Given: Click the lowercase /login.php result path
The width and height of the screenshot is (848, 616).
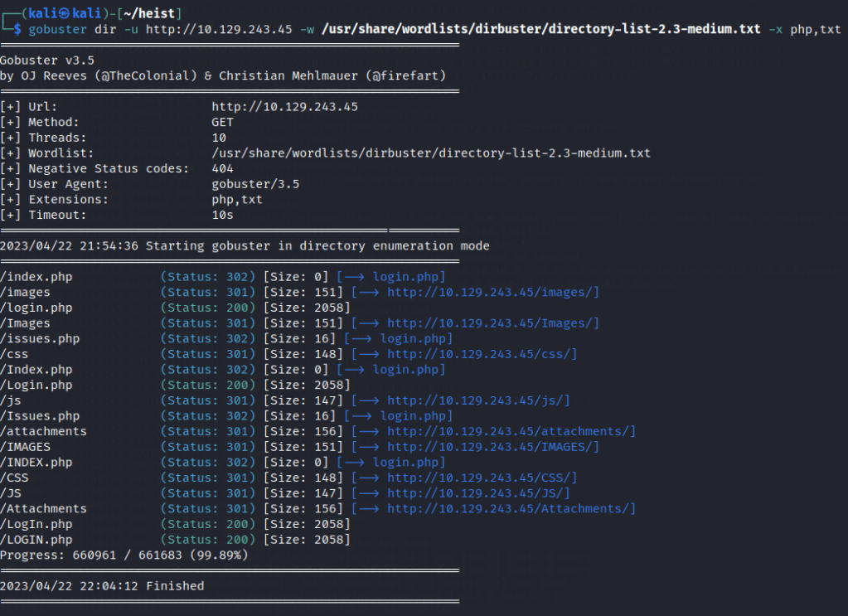Looking at the screenshot, I should pos(36,308).
